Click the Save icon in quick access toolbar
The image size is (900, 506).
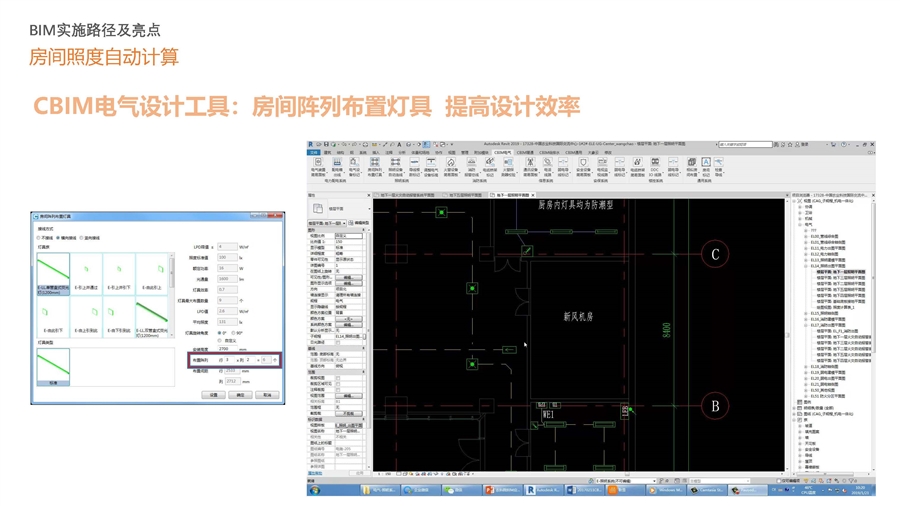click(326, 145)
